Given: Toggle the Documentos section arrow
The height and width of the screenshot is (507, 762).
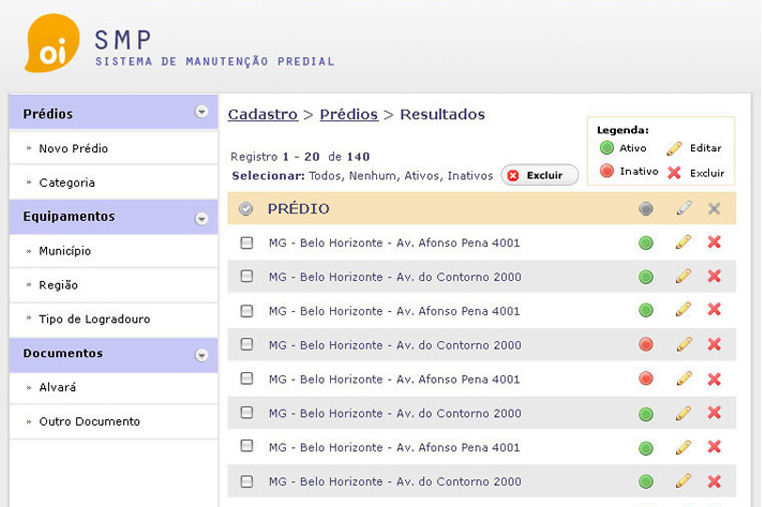Looking at the screenshot, I should [x=202, y=354].
